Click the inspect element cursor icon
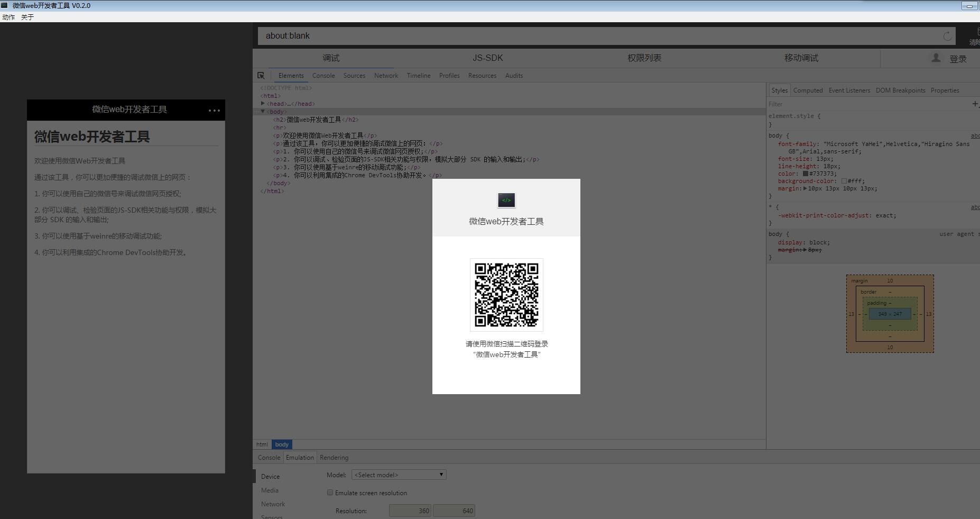Screen dimensions: 980x519 [261, 76]
